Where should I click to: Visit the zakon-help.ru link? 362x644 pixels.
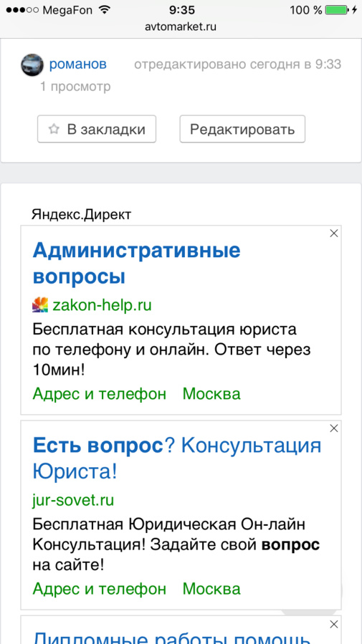click(102, 305)
